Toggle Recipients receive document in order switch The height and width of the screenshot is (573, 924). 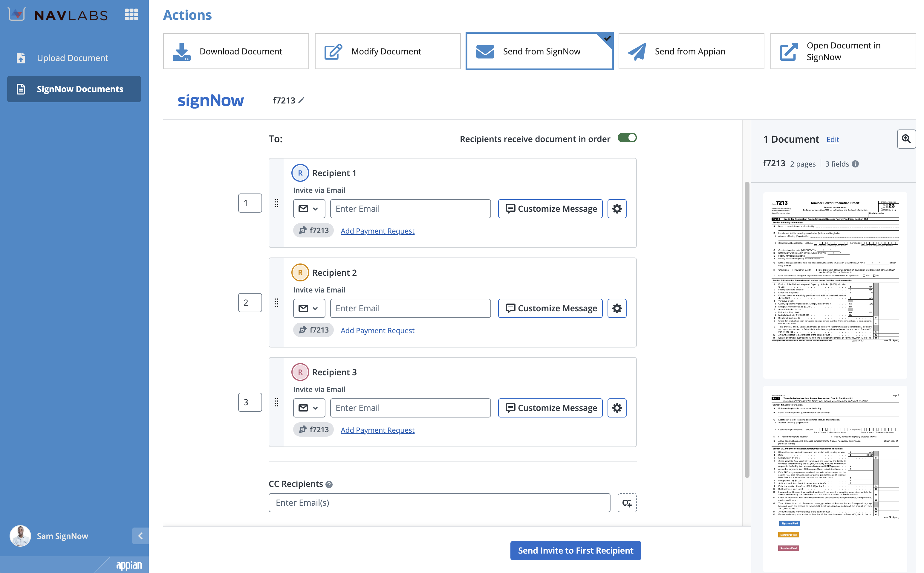pos(627,138)
